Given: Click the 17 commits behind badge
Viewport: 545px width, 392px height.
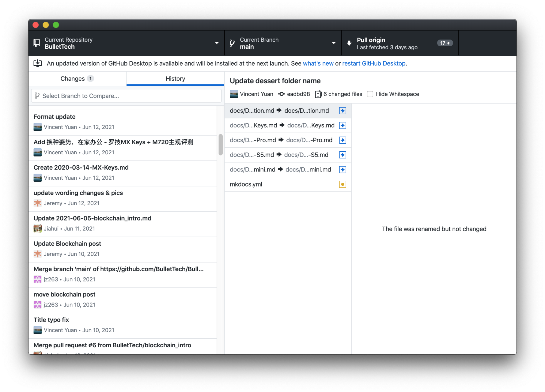Looking at the screenshot, I should (x=445, y=43).
